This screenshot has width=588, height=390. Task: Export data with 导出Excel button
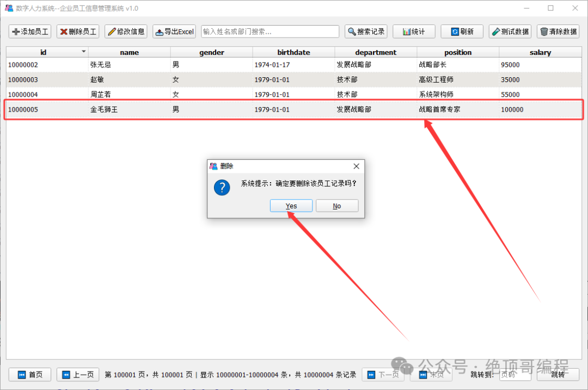point(174,32)
